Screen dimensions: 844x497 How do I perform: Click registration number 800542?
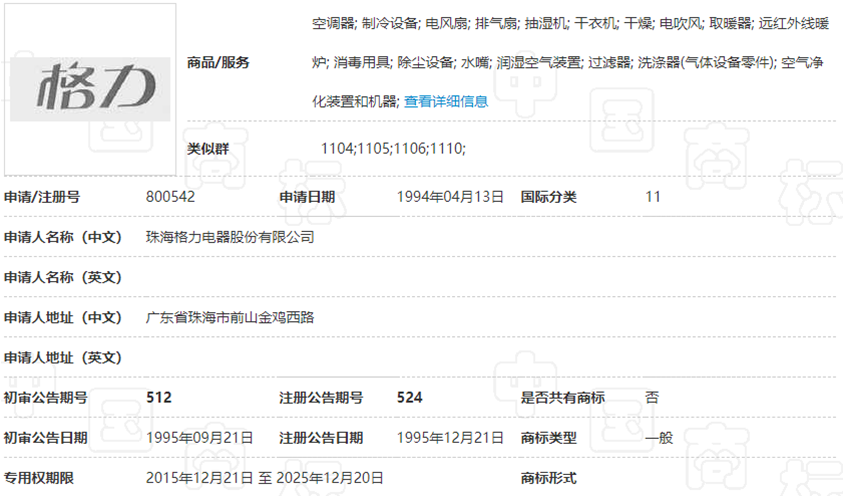click(x=170, y=197)
